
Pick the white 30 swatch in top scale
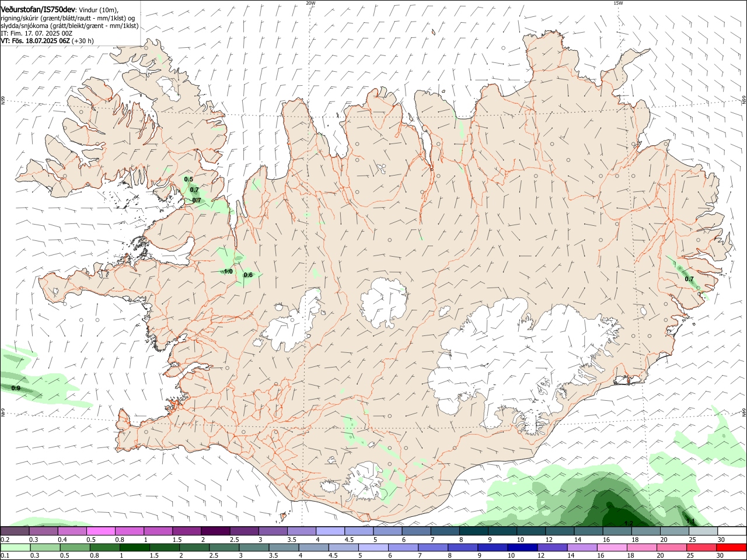click(732, 531)
